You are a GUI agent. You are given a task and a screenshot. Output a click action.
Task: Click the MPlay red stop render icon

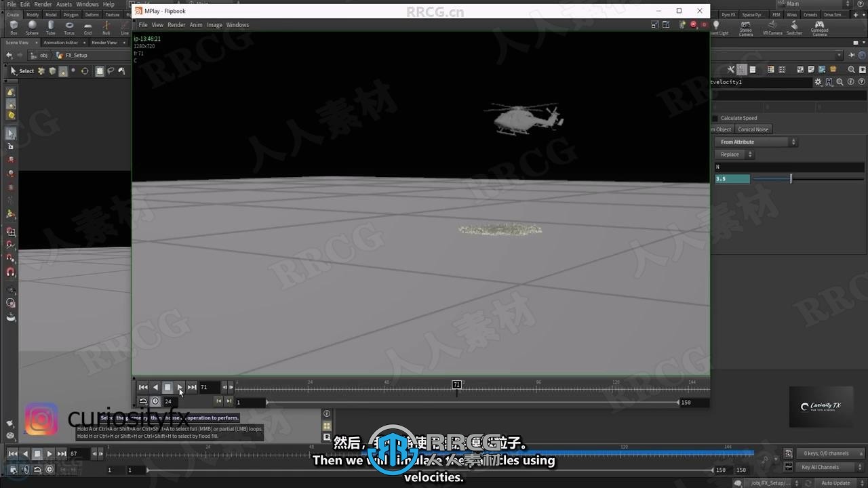[693, 24]
